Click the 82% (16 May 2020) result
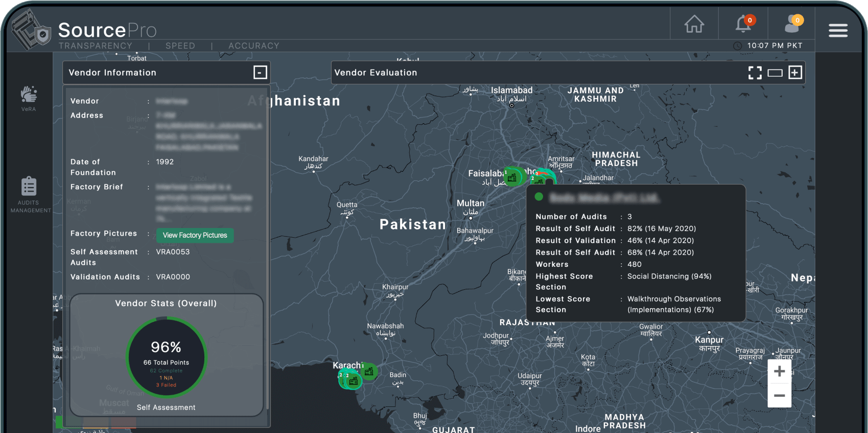Image resolution: width=868 pixels, height=433 pixels. (662, 229)
